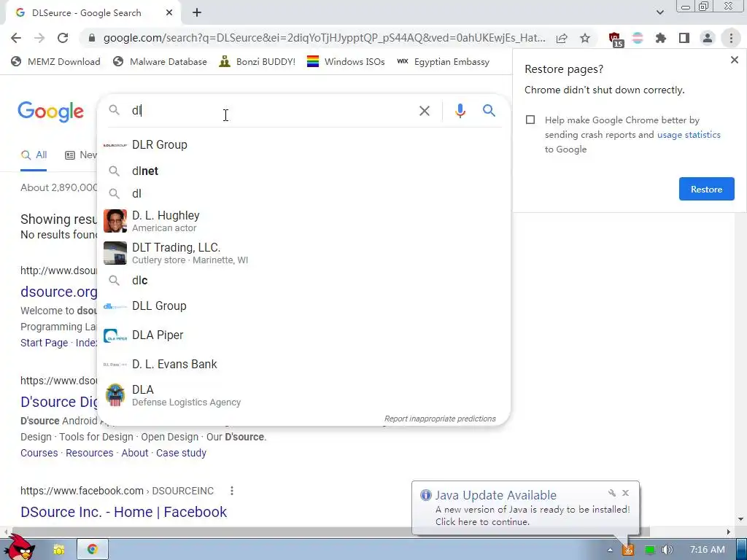Select D. L. Evans Bank suggestion
747x560 pixels.
tap(303, 365)
